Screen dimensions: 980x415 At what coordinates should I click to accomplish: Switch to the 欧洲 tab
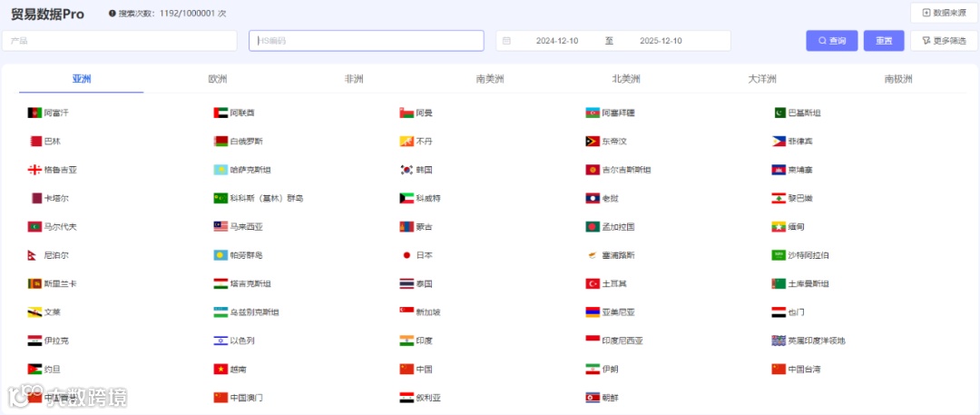(218, 79)
